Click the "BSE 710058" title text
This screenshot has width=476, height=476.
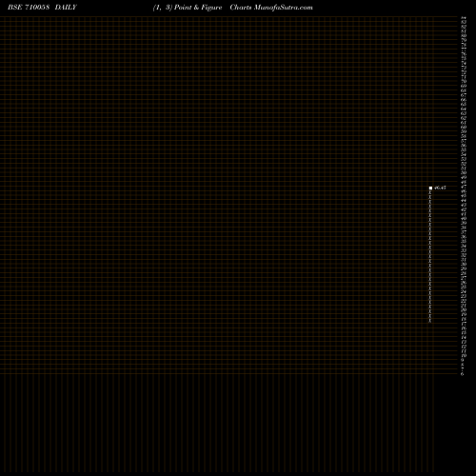click(x=29, y=8)
